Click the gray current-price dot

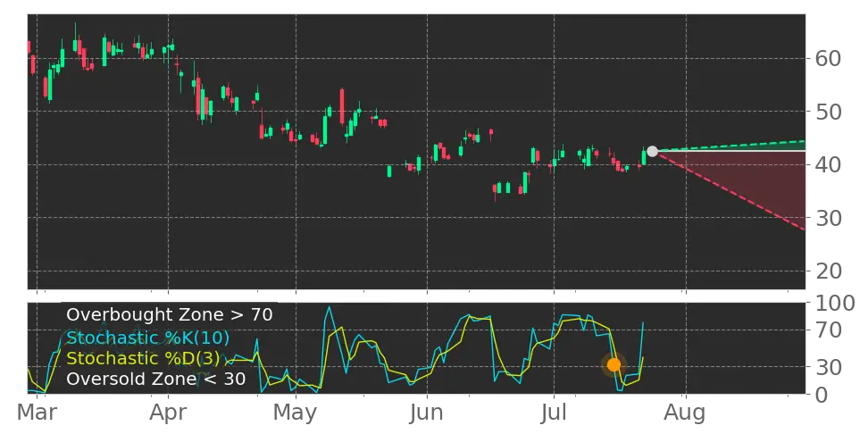tap(652, 151)
